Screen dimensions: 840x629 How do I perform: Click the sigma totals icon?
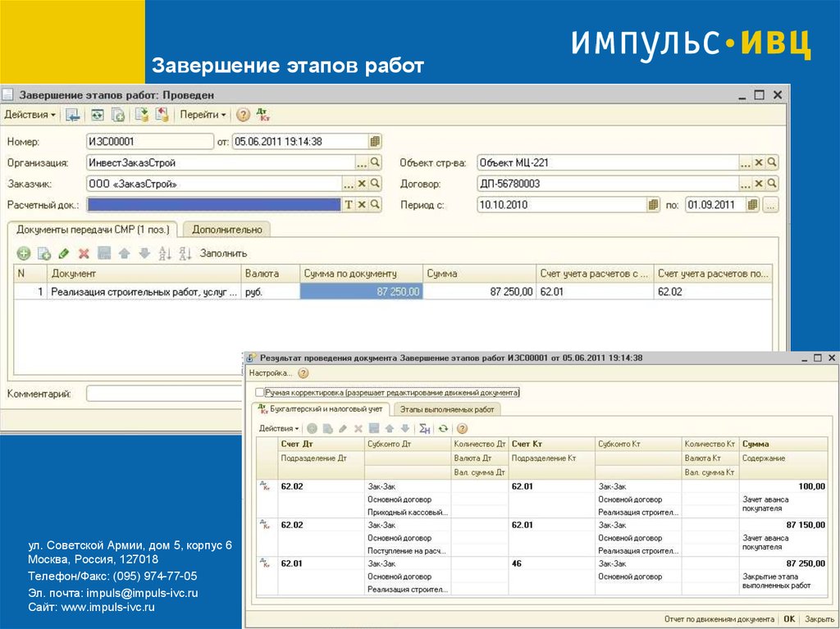(424, 428)
